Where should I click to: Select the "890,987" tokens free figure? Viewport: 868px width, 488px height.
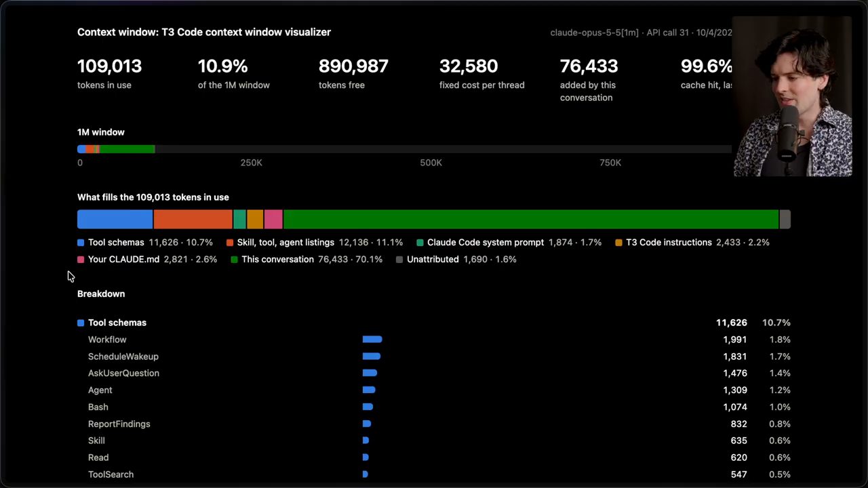pos(353,66)
